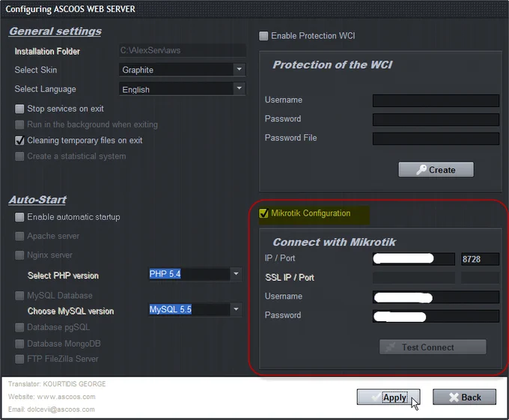The width and height of the screenshot is (509, 420).
Task: Click the Test Connect button
Action: [x=433, y=347]
